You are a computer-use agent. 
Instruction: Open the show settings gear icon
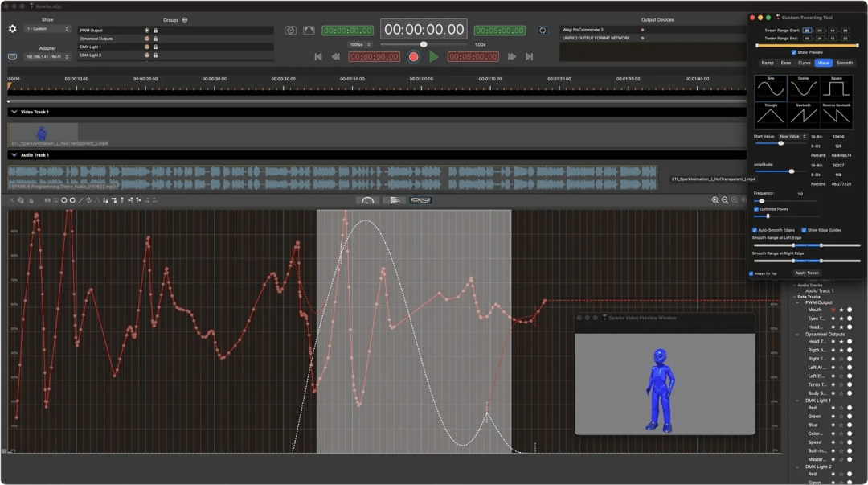12,28
